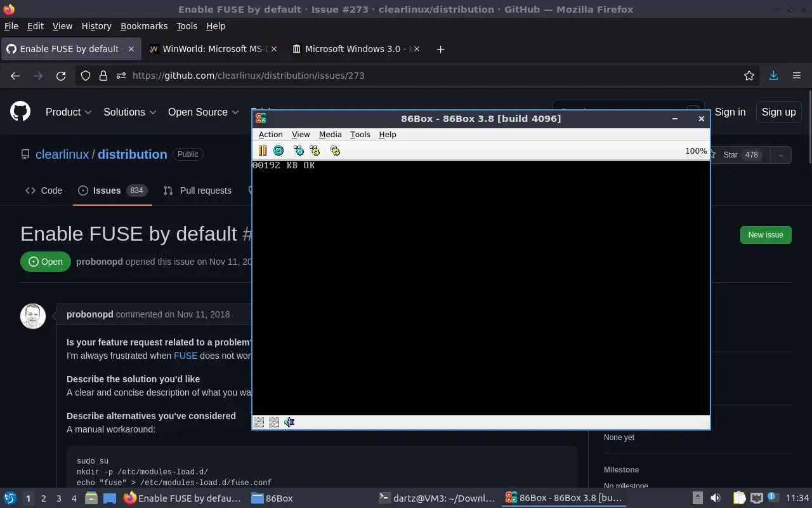Click Sign up button on GitHub
This screenshot has height=508, width=812.
coord(778,112)
